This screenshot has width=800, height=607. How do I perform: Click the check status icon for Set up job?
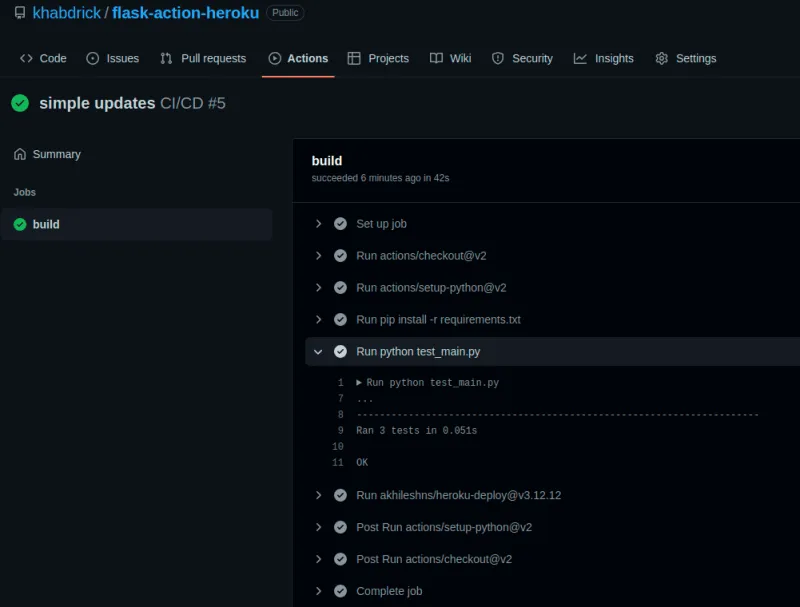click(340, 224)
